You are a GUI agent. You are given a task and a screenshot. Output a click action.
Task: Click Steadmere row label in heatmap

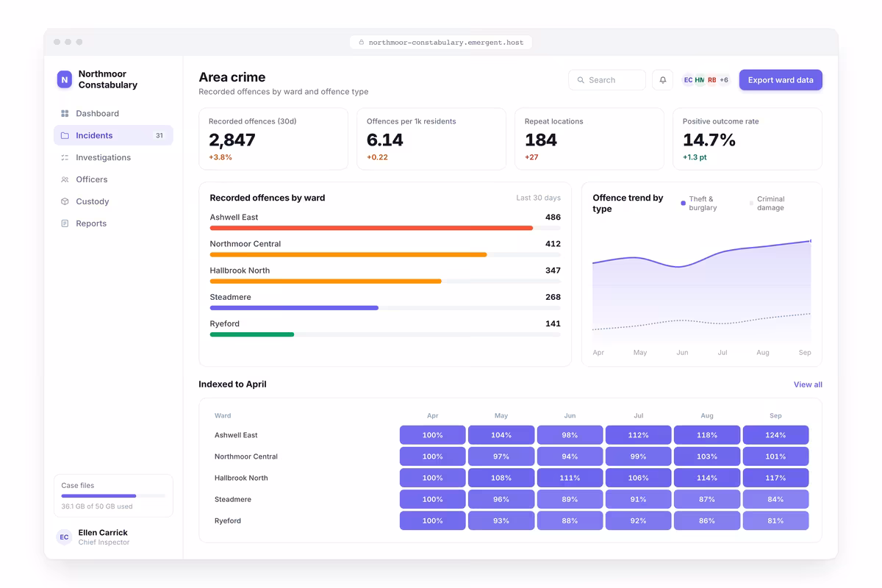point(233,499)
